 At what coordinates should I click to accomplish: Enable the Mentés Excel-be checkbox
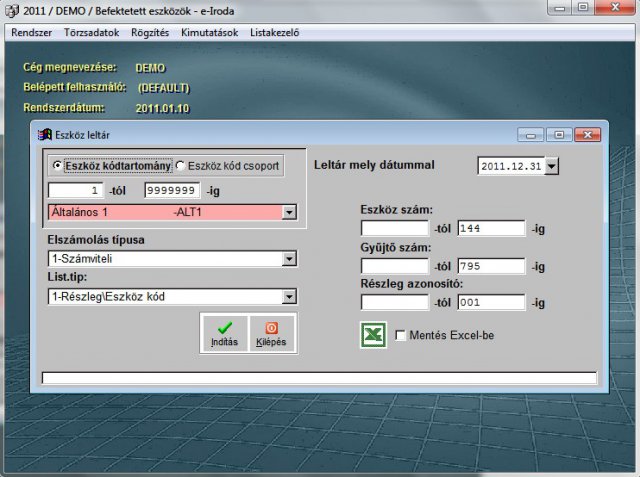tap(402, 336)
